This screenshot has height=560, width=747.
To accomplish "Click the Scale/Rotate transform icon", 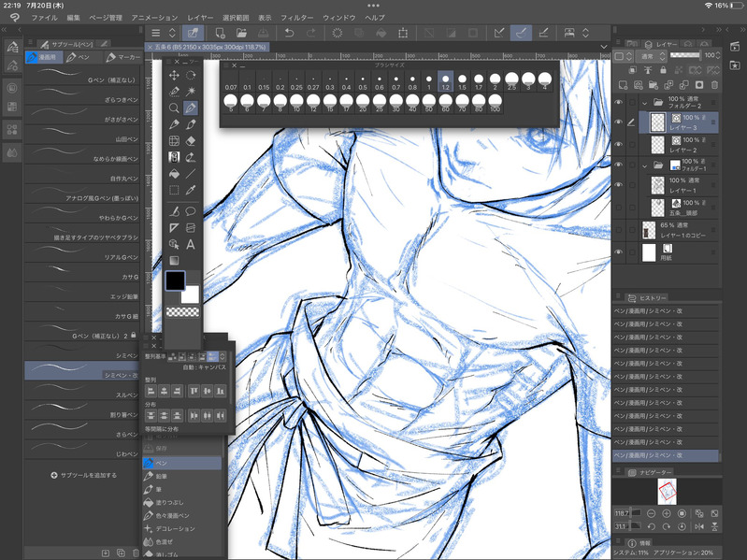I will (x=403, y=33).
